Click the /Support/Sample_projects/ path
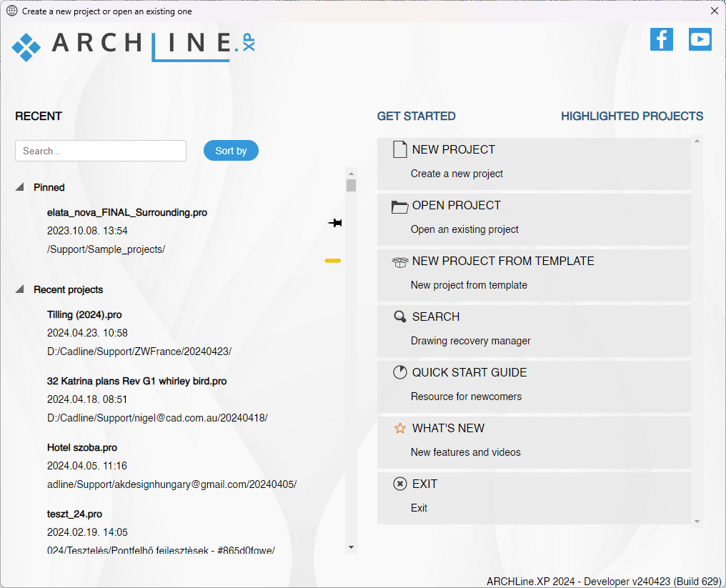Image resolution: width=726 pixels, height=588 pixels. coord(106,249)
